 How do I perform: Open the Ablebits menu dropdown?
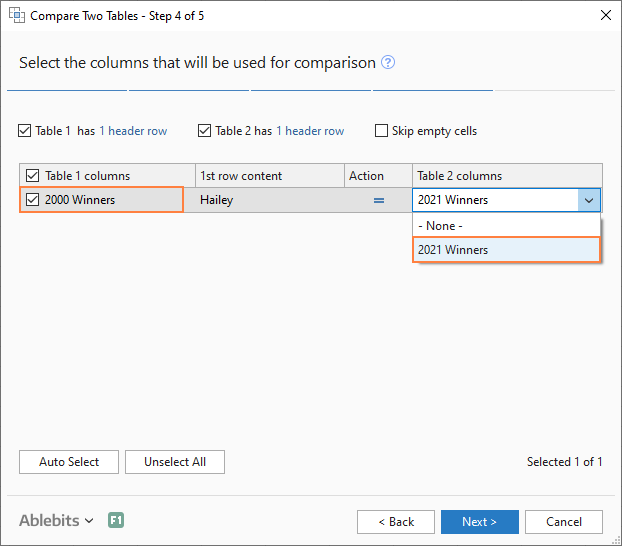pyautogui.click(x=57, y=521)
